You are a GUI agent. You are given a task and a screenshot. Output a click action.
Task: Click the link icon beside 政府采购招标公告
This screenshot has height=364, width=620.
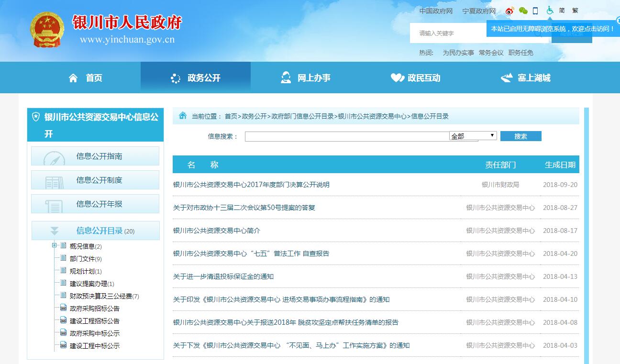tap(63, 308)
